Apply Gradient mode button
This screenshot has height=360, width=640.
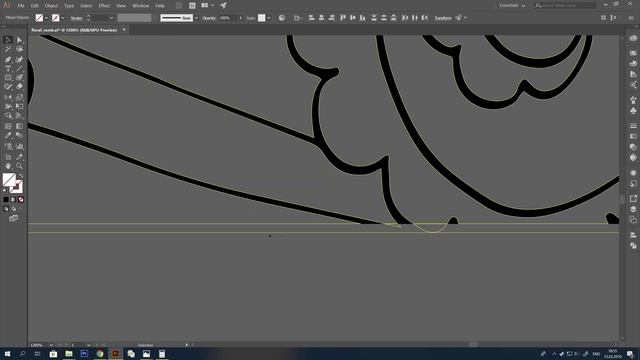tap(13, 200)
